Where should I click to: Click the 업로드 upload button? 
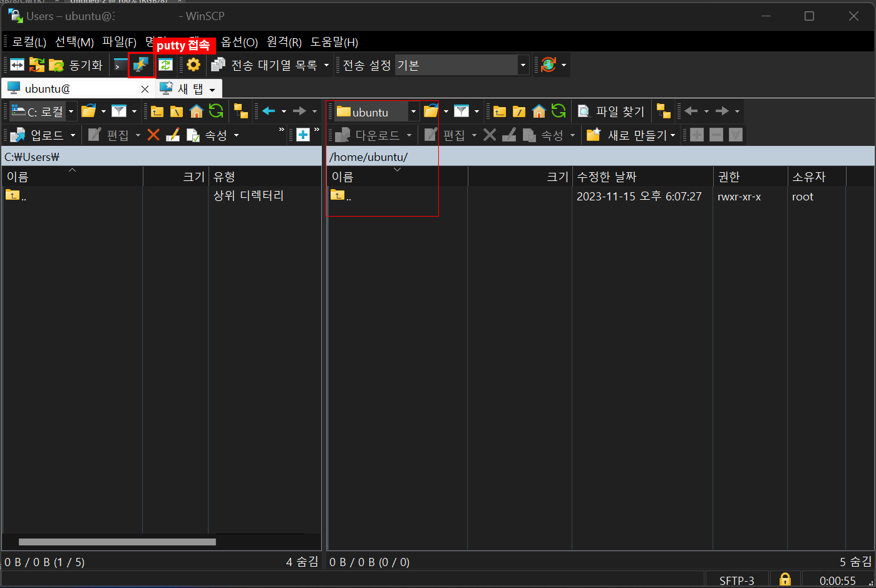click(38, 135)
